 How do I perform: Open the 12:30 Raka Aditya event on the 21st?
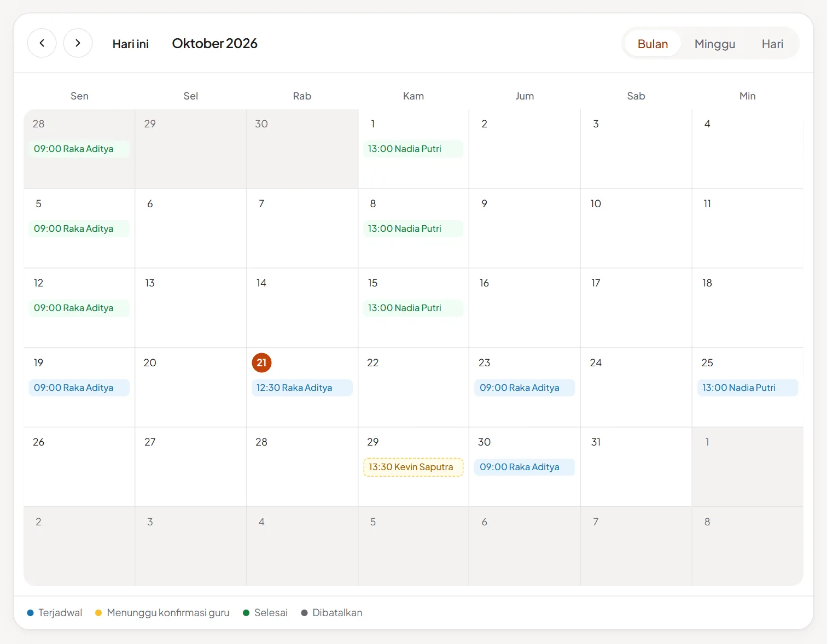tap(302, 388)
